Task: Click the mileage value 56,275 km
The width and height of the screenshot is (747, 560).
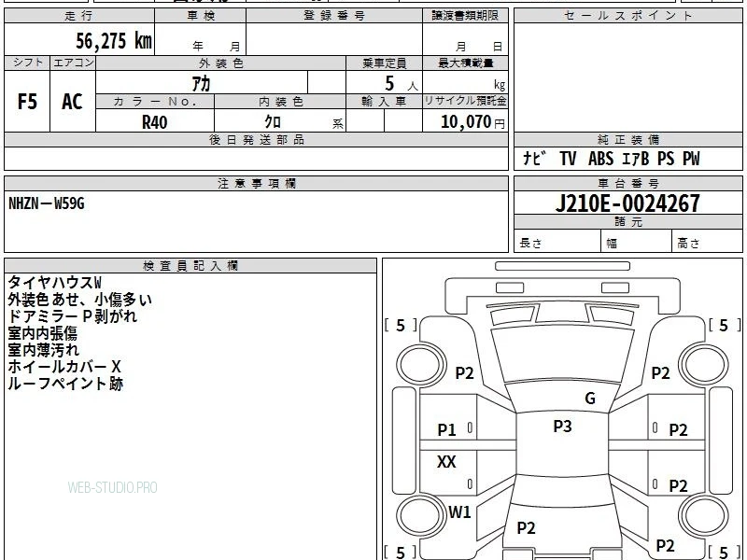Action: [114, 40]
